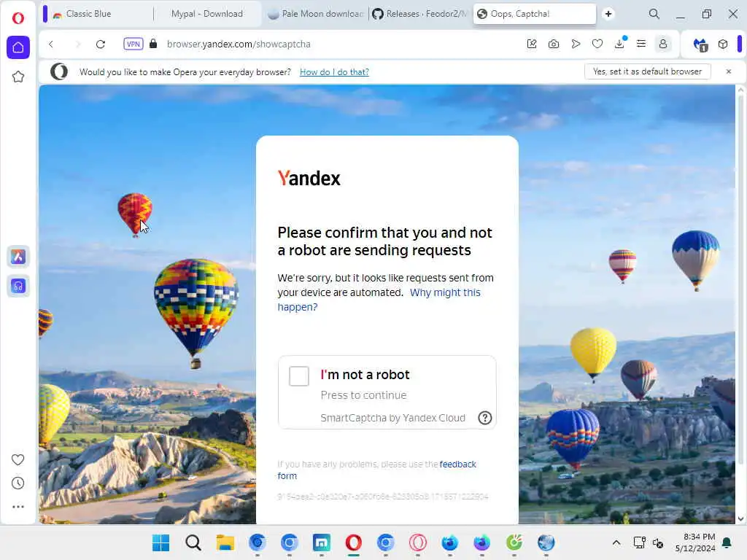Open File Explorer from taskbar

[x=225, y=542]
